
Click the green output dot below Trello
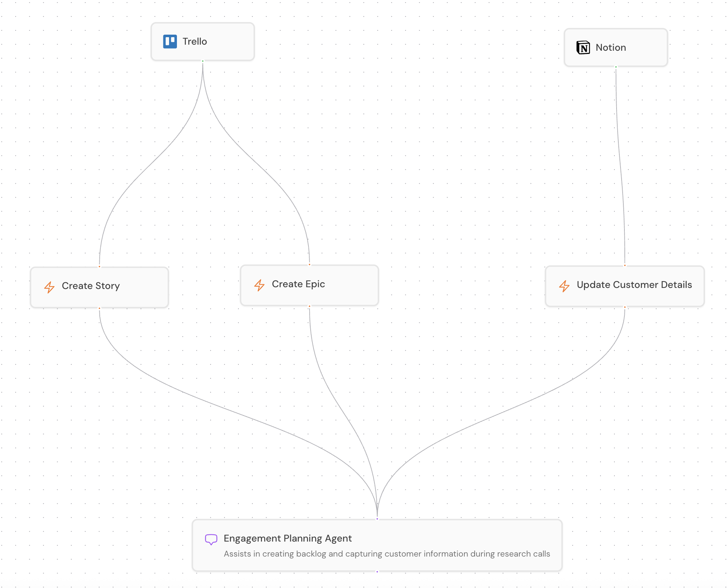[x=203, y=61]
